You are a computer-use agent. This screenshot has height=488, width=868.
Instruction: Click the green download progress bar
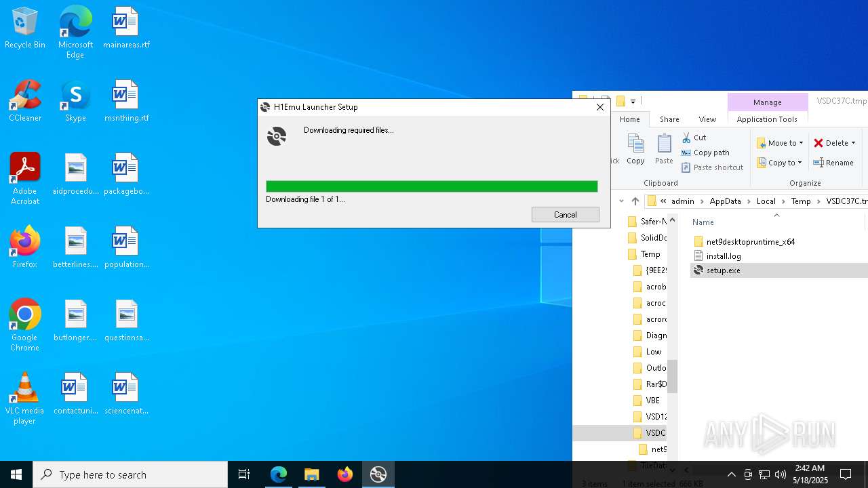click(x=432, y=186)
